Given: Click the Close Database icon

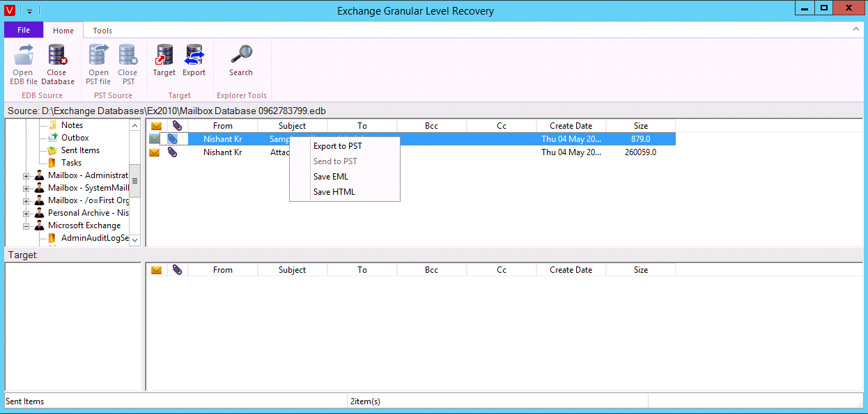Looking at the screenshot, I should pyautogui.click(x=57, y=55).
